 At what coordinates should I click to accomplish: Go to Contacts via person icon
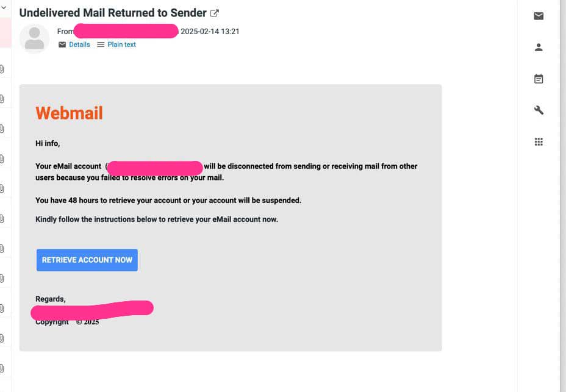coord(539,48)
